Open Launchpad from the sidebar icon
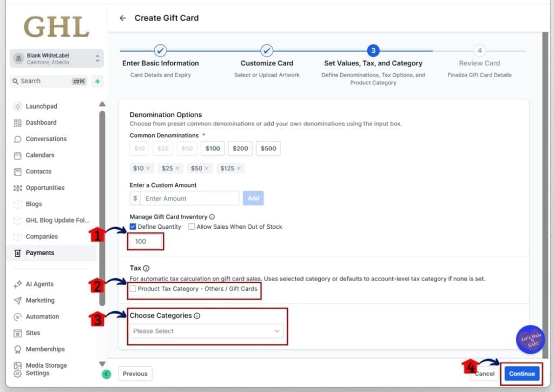The height and width of the screenshot is (392, 554). coord(18,107)
